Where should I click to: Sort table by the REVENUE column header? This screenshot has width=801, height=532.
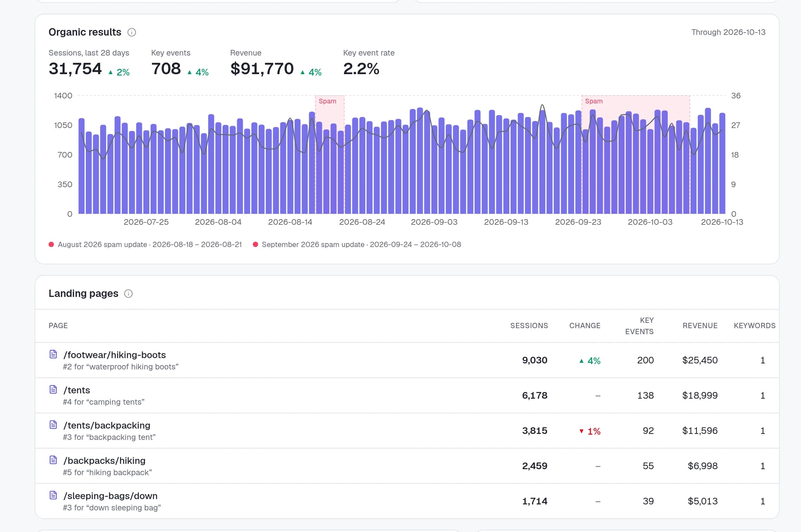pos(700,326)
